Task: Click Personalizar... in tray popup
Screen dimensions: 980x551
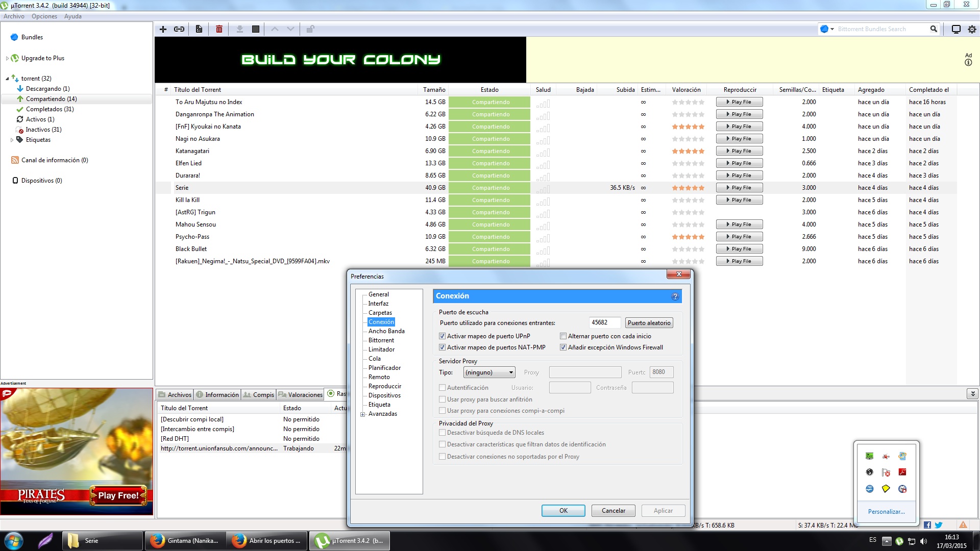Action: point(886,512)
